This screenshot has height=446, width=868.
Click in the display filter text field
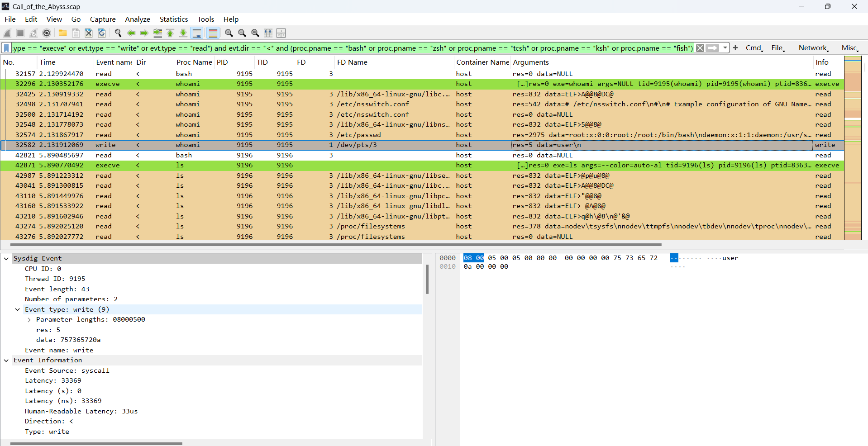pyautogui.click(x=352, y=48)
